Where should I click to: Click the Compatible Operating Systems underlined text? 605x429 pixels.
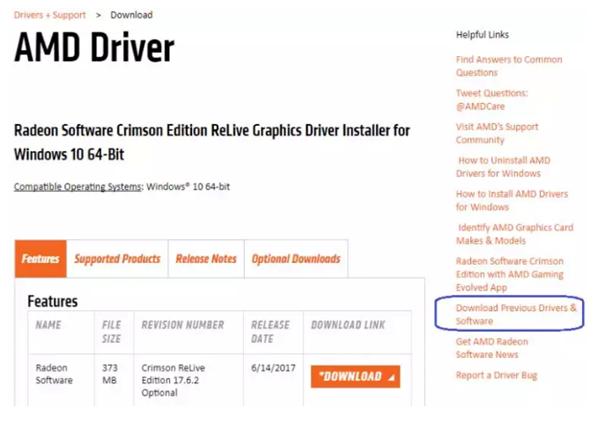pos(78,187)
